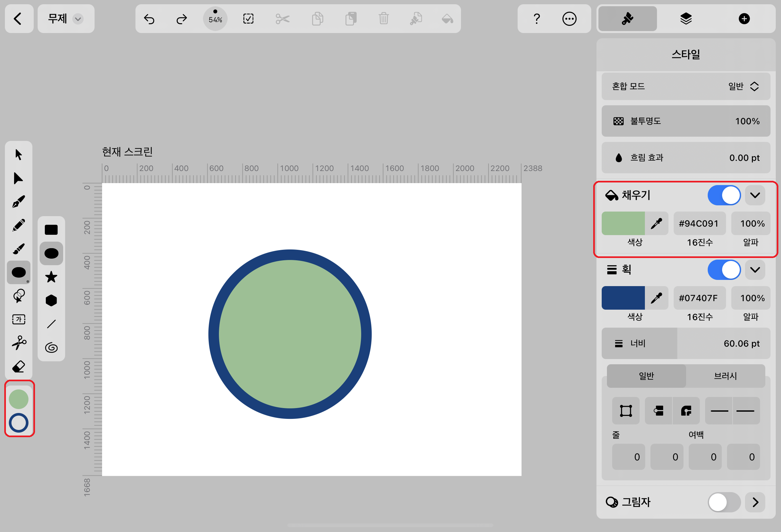Select the Text tool
Screen dimensions: 781x532
[18, 319]
